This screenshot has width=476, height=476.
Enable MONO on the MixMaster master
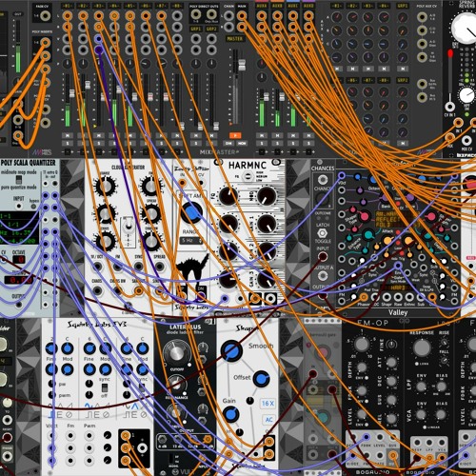pyautogui.click(x=242, y=144)
